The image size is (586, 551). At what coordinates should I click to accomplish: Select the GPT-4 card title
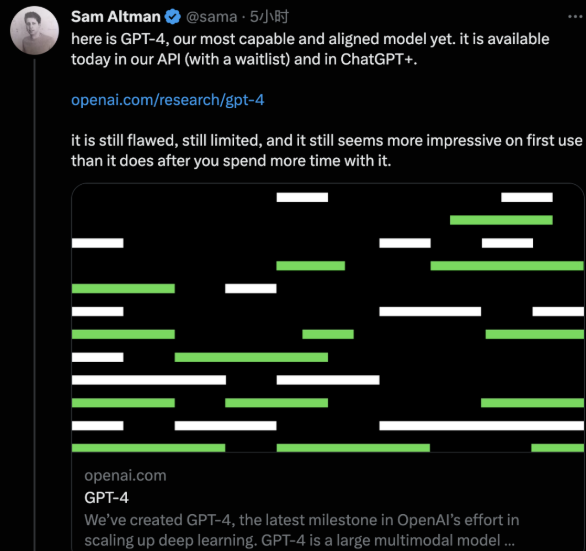point(107,498)
